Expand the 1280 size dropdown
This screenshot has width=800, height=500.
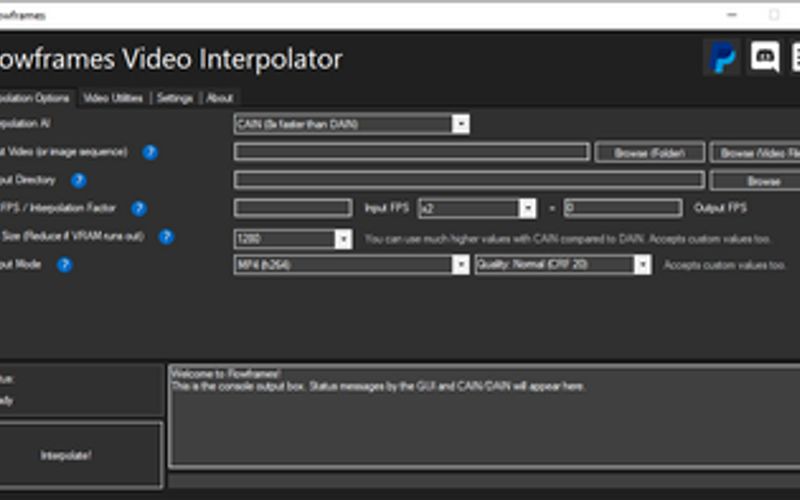coord(343,239)
